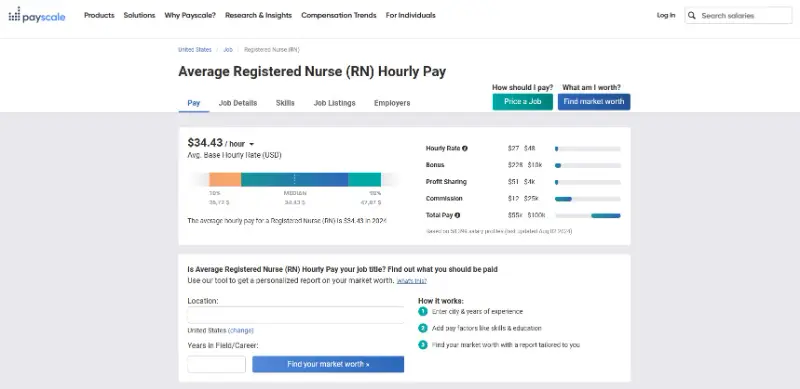Click step 3 circle in How it works
Image resolution: width=800 pixels, height=389 pixels.
[423, 345]
